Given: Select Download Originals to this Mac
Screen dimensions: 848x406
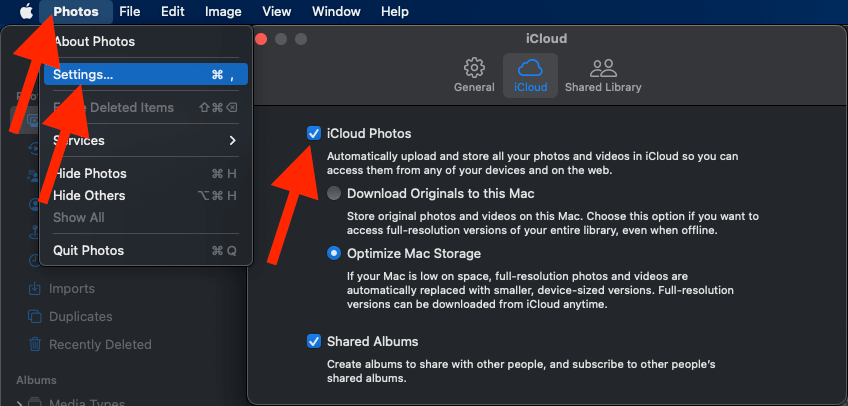Looking at the screenshot, I should point(334,193).
